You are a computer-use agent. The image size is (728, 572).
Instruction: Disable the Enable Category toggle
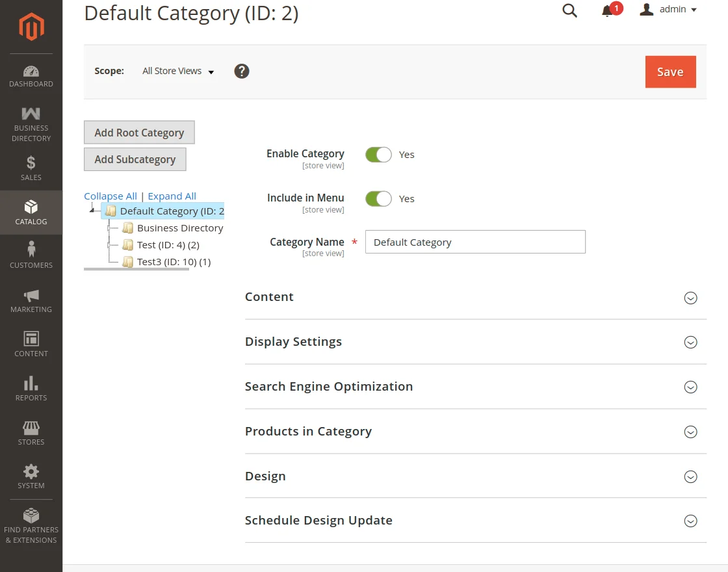pyautogui.click(x=378, y=154)
